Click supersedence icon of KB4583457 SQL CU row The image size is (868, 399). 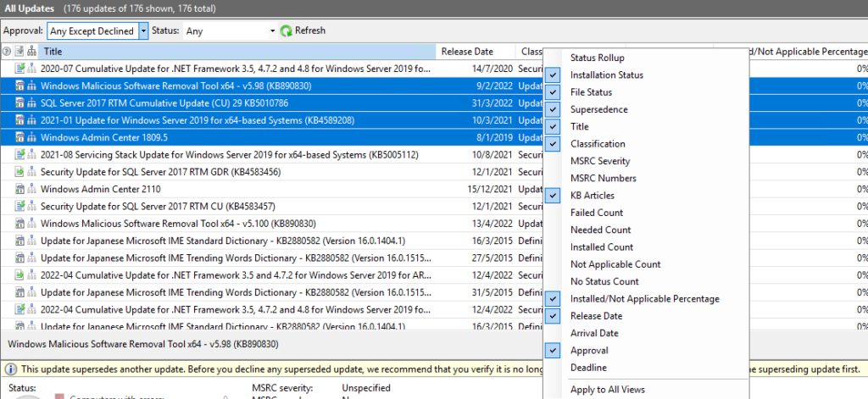click(31, 207)
